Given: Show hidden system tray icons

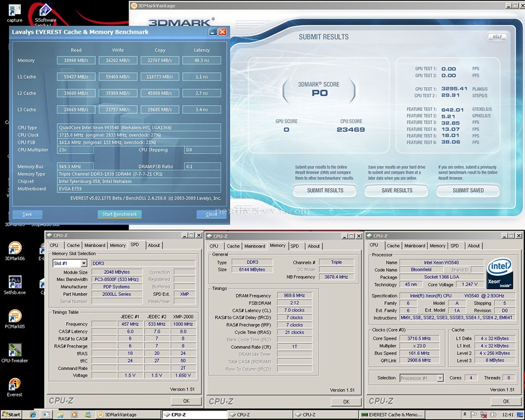Looking at the screenshot, I should (x=465, y=415).
